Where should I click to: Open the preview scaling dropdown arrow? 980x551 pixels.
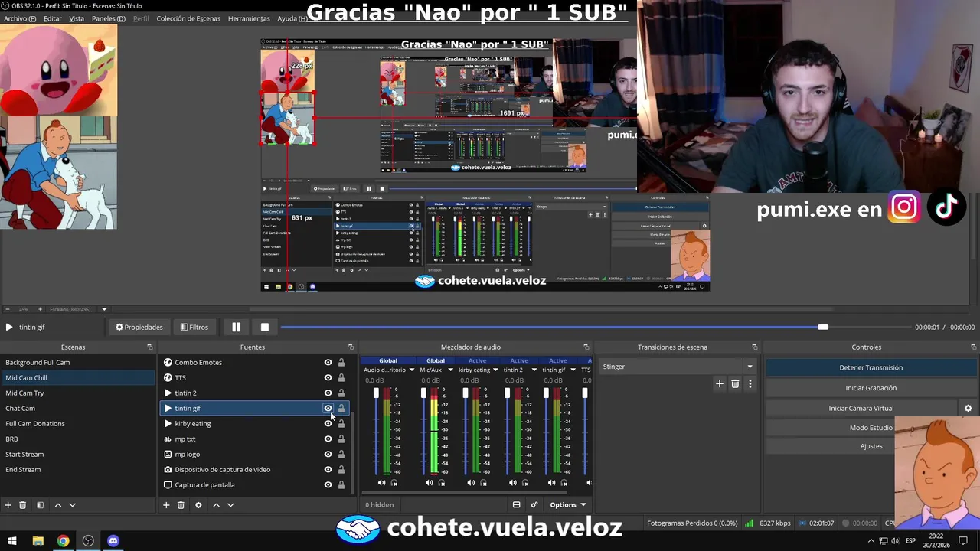[x=104, y=309]
